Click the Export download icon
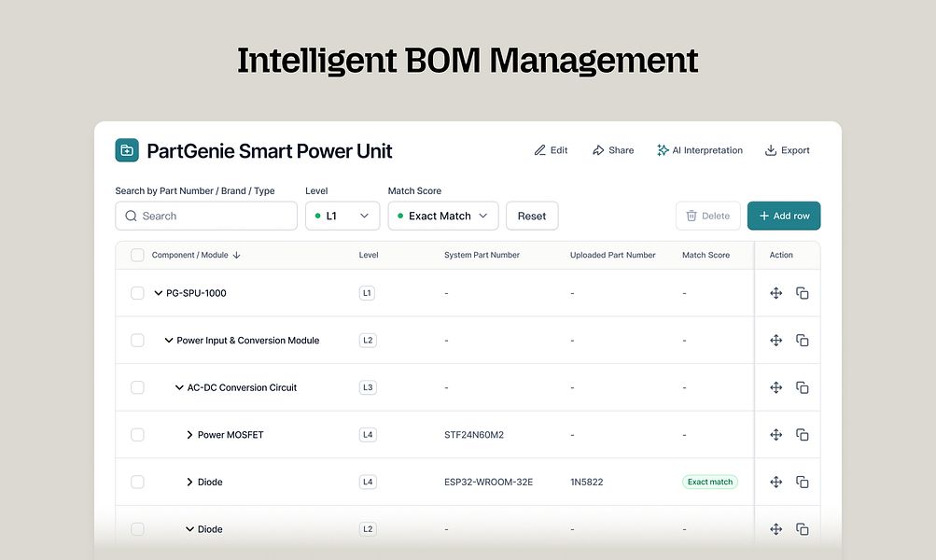936x560 pixels. 771,150
